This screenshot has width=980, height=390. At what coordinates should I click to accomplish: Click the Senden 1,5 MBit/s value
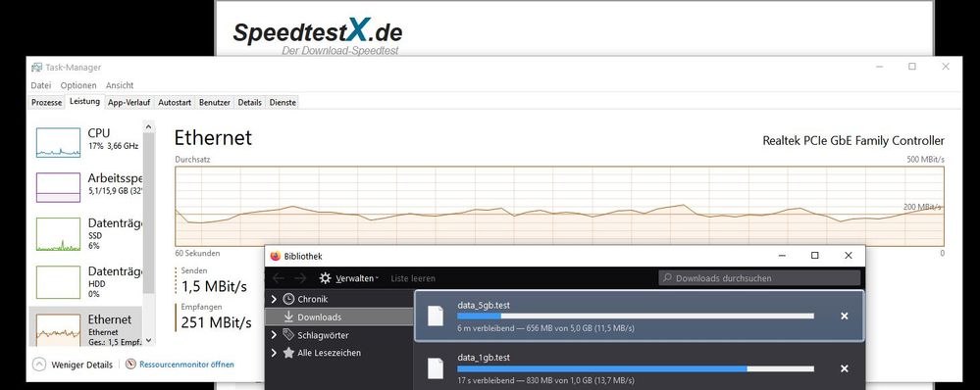pos(215,286)
